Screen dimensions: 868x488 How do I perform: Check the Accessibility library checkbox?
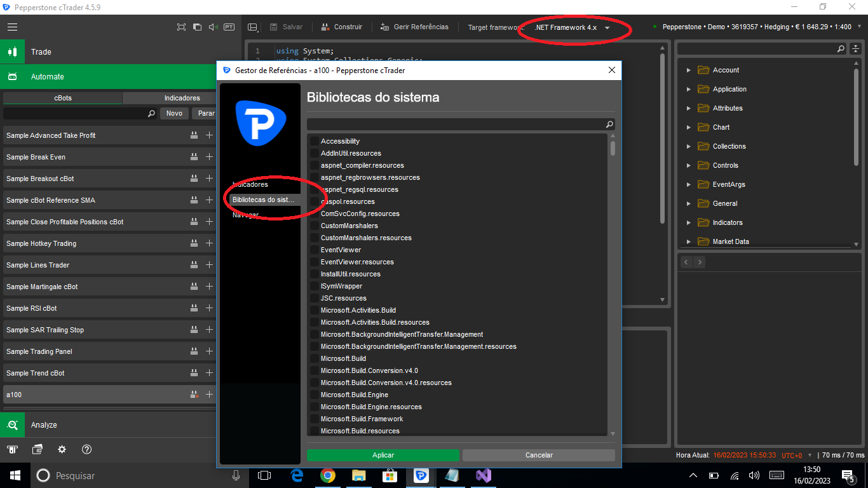(315, 141)
